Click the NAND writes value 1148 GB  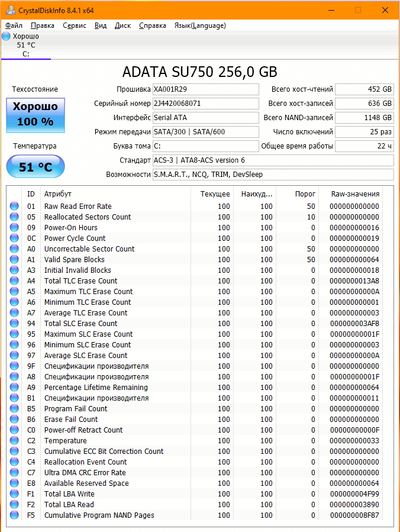364,118
